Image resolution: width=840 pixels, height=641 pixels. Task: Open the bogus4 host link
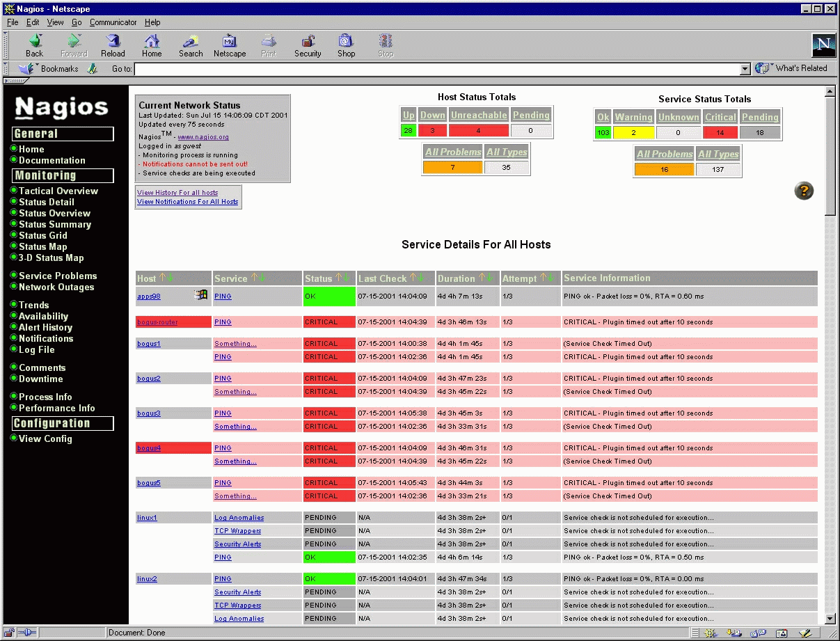tap(149, 448)
